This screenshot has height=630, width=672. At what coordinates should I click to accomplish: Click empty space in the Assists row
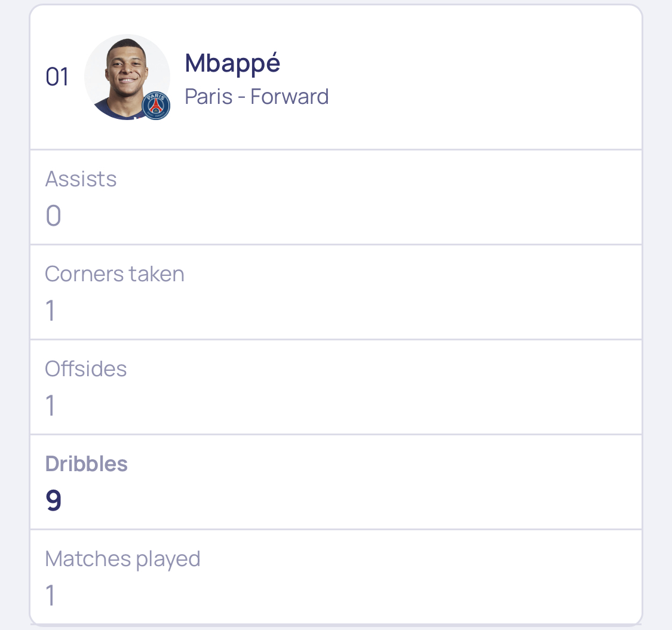tap(386, 197)
